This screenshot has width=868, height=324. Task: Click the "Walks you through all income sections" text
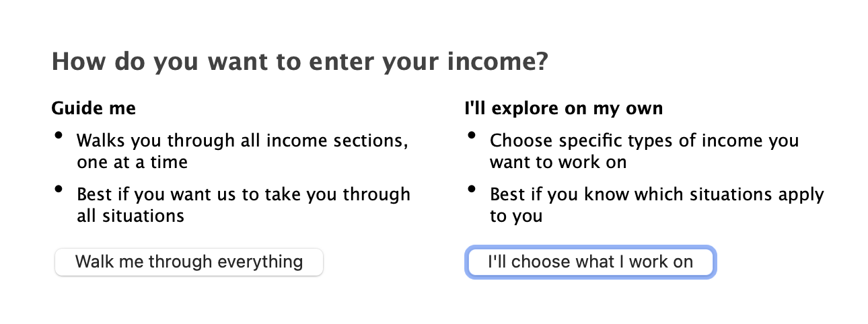pyautogui.click(x=242, y=141)
